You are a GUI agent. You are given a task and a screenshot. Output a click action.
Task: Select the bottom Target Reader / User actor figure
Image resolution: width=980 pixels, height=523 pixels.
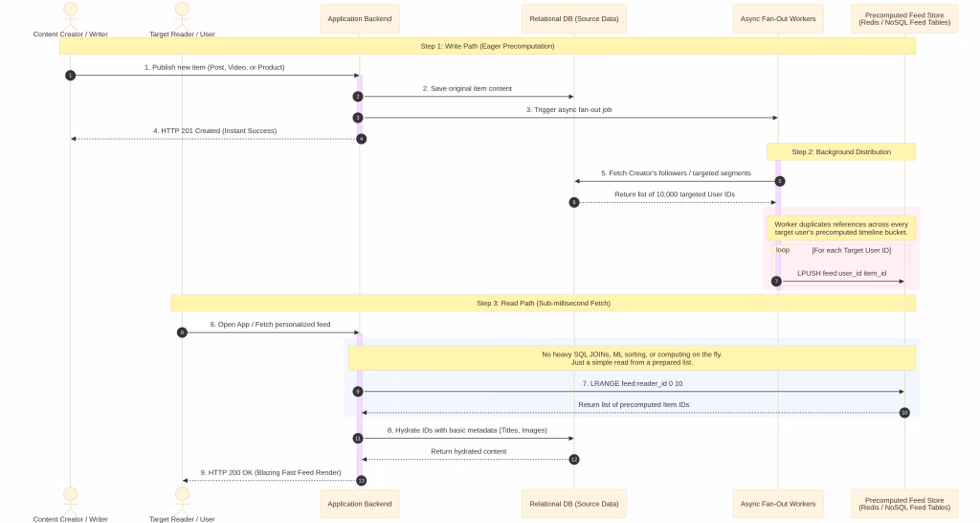pos(182,500)
